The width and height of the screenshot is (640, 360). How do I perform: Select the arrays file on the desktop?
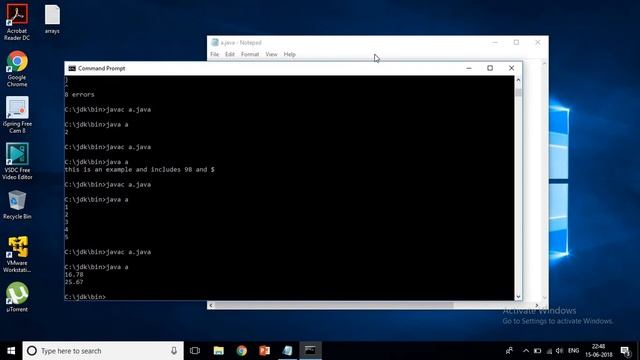click(x=52, y=19)
